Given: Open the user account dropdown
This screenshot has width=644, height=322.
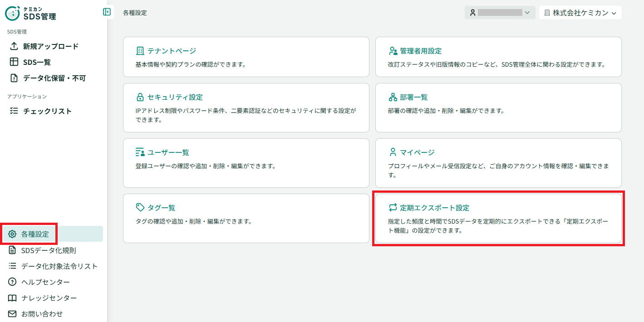Looking at the screenshot, I should [500, 13].
